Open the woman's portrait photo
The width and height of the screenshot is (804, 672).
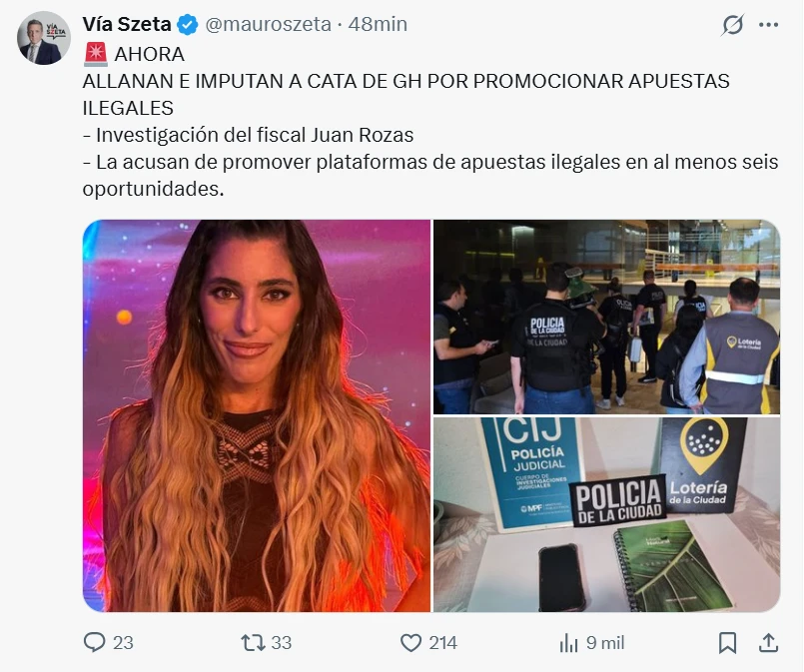[x=257, y=415]
